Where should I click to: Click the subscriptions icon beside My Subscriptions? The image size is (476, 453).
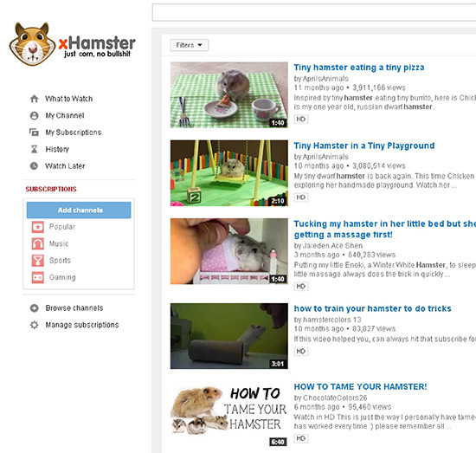[x=34, y=133]
